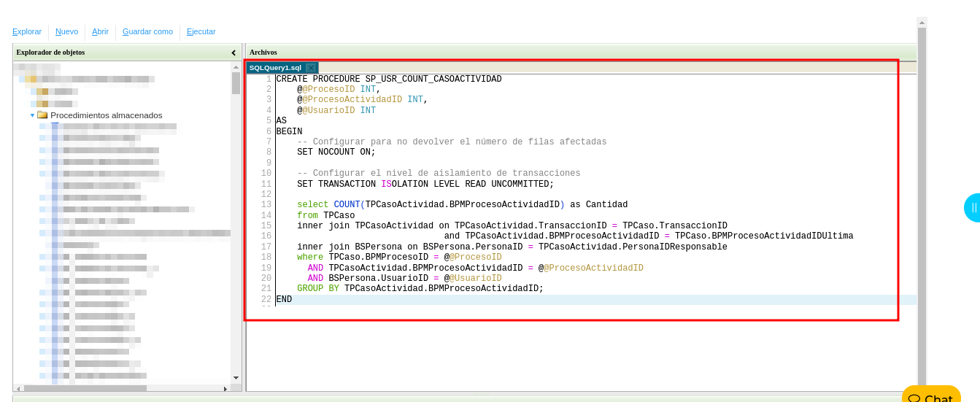Click the @UsuarioID INT parameter line
This screenshot has height=402, width=980.
(336, 111)
